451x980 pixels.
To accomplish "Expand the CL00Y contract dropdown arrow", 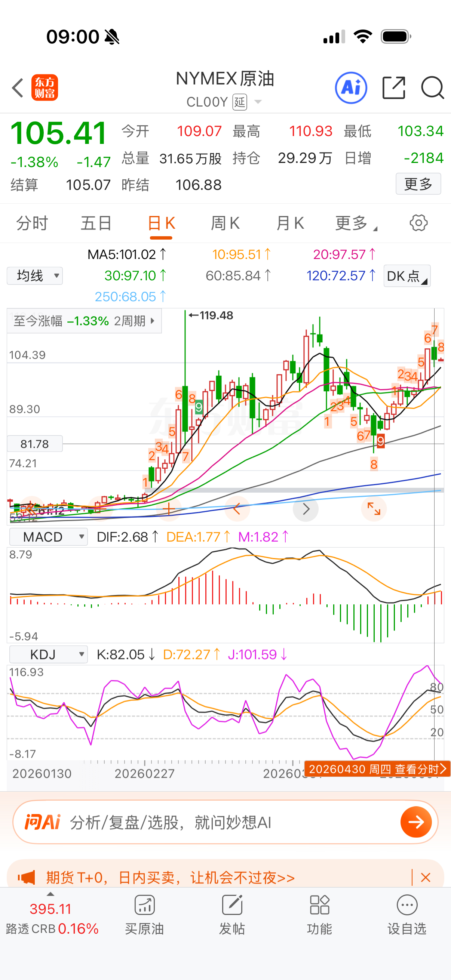I will pyautogui.click(x=258, y=102).
